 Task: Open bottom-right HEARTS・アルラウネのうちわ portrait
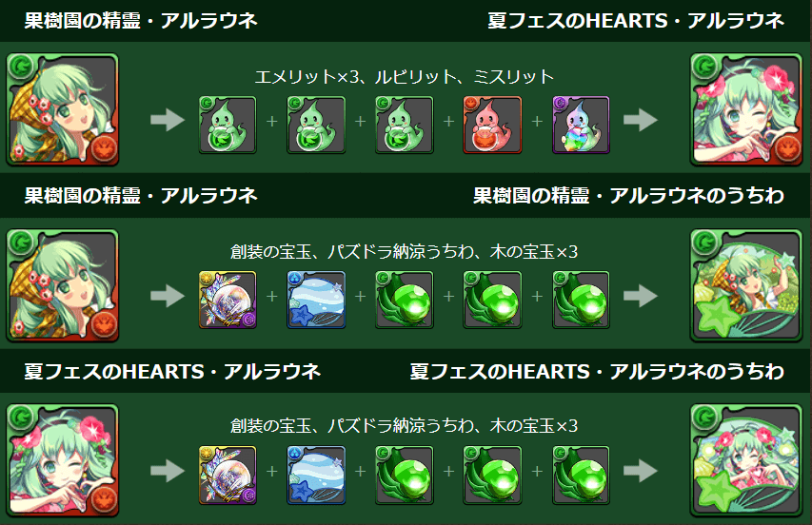[x=746, y=461]
